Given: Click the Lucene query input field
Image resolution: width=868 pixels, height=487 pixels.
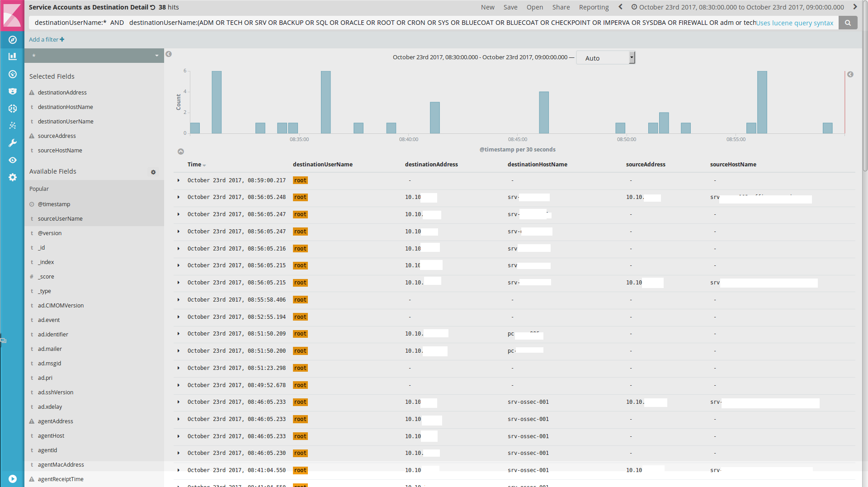Looking at the screenshot, I should click(389, 23).
